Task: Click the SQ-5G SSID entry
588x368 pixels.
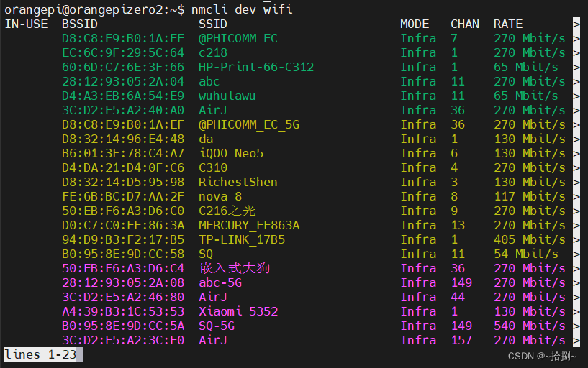Action: click(x=217, y=326)
